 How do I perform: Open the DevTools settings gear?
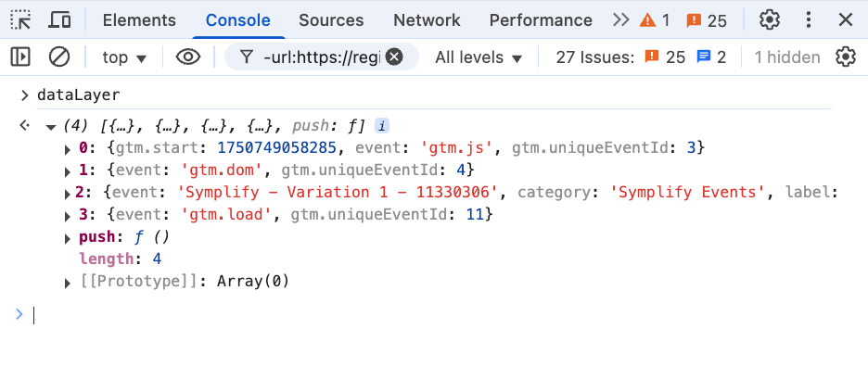[x=770, y=20]
